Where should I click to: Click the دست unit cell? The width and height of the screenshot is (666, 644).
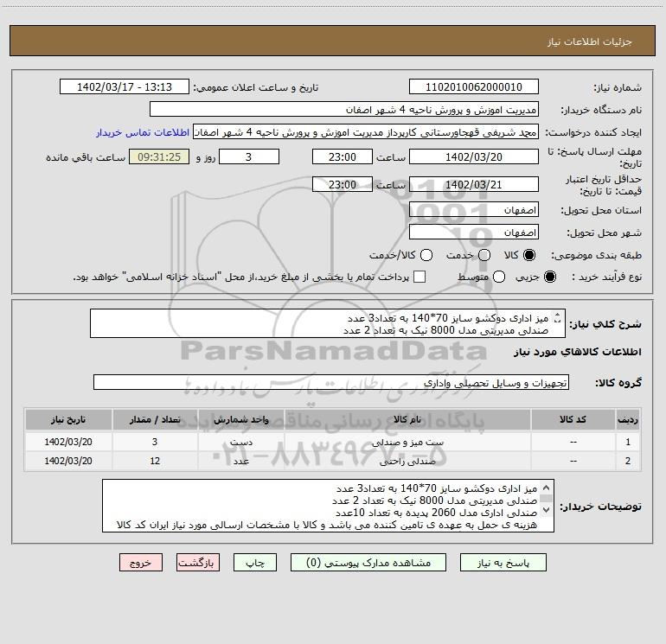(x=240, y=443)
